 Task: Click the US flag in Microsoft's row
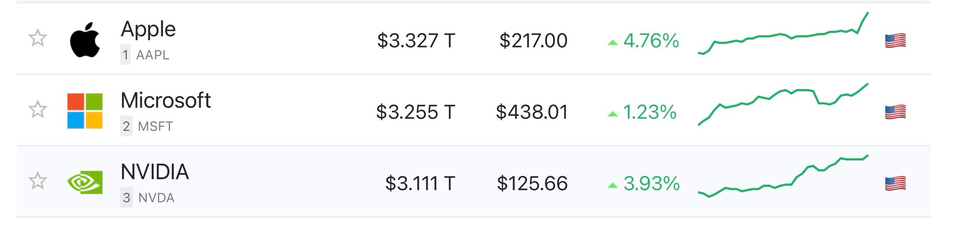(x=895, y=112)
